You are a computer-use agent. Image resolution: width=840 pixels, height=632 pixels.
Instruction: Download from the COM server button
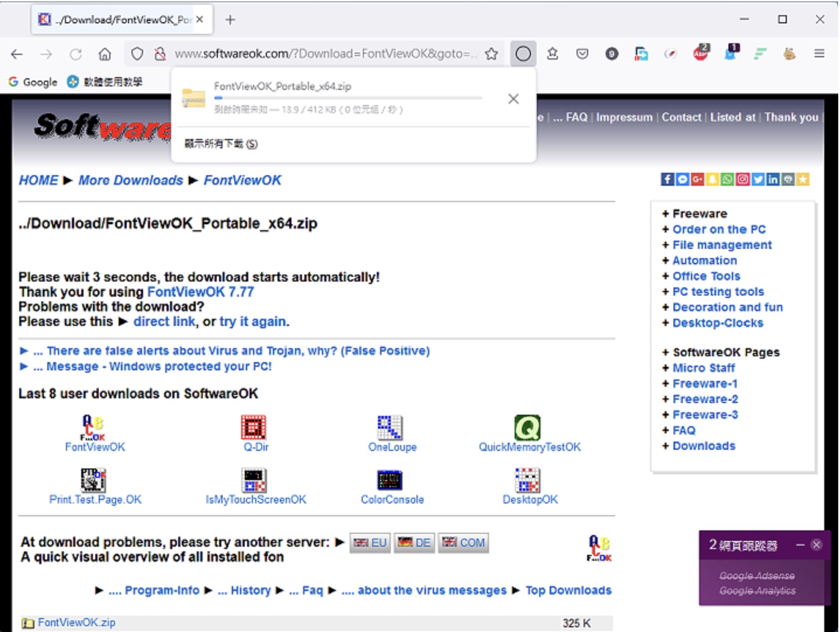[x=463, y=543]
